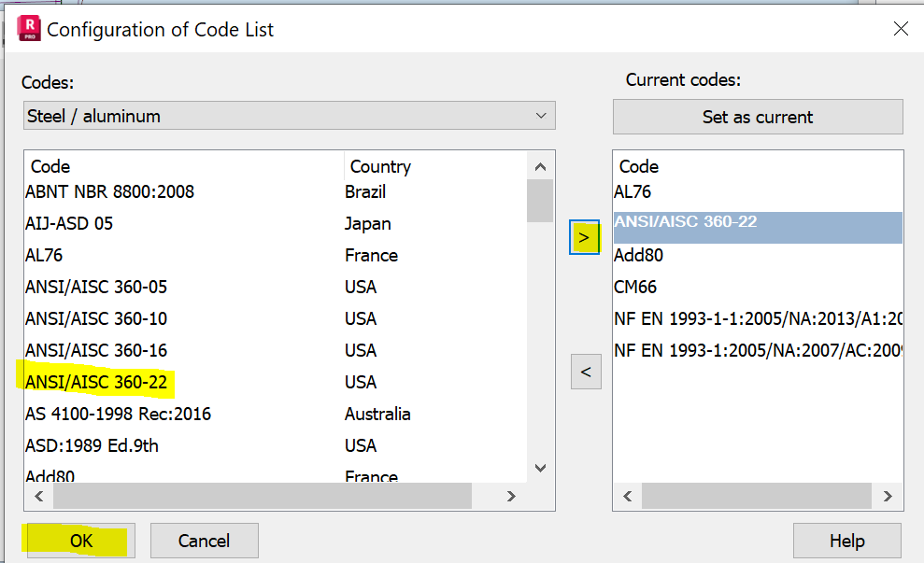Click the add-code right arrow button
The height and width of the screenshot is (563, 924).
pyautogui.click(x=585, y=238)
